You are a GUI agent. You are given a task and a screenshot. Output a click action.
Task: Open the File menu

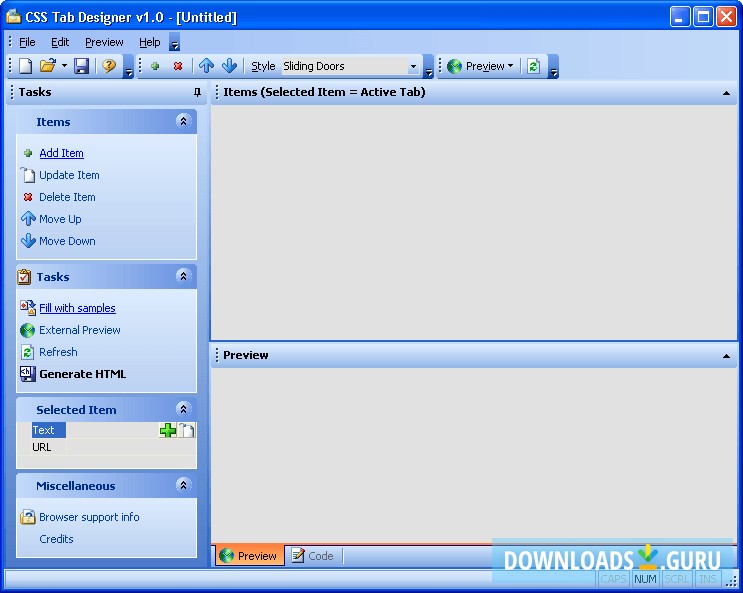[x=27, y=42]
